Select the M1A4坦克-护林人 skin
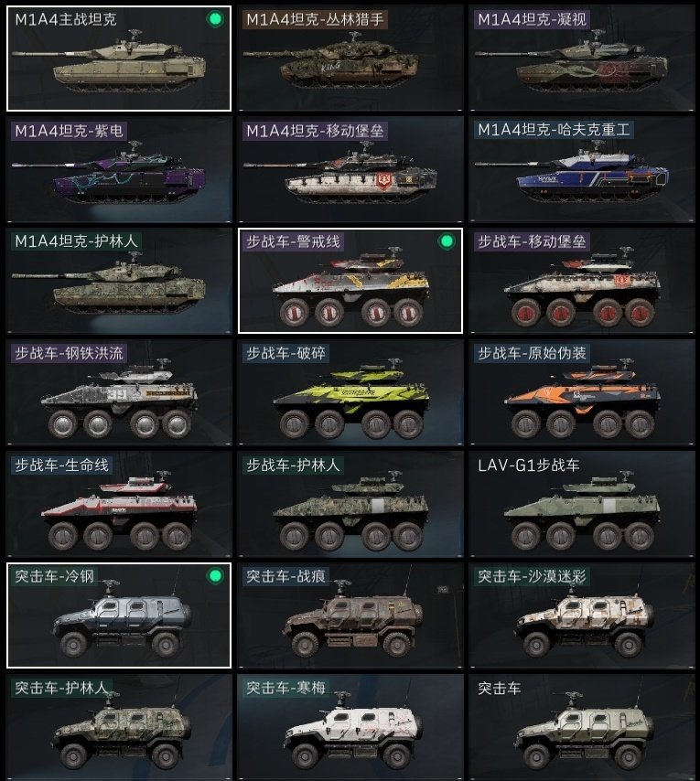This screenshot has height=781, width=700. tap(119, 281)
